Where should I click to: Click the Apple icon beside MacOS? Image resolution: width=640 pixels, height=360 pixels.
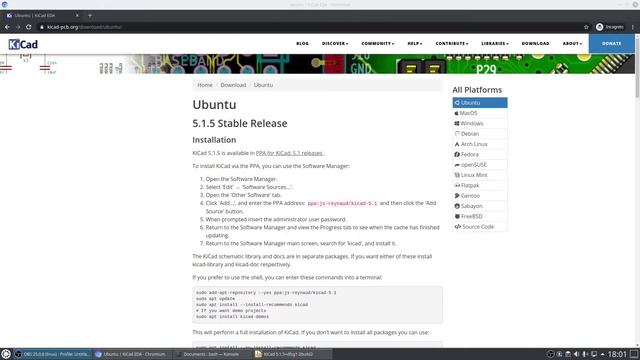click(x=457, y=113)
